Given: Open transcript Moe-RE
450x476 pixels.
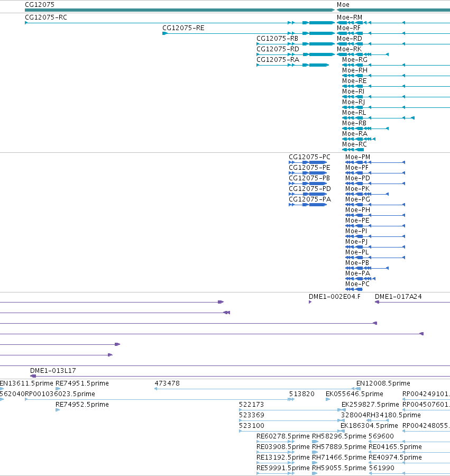Looking at the screenshot, I should click(x=354, y=81).
